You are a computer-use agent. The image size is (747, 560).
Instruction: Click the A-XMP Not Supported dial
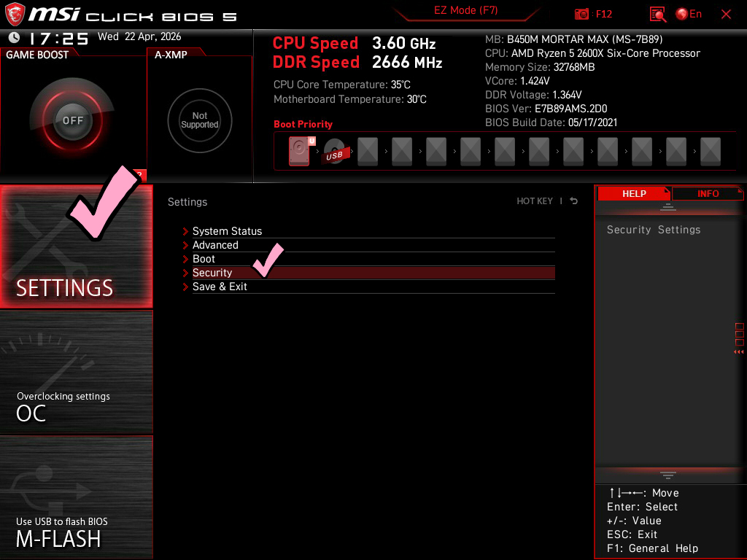200,120
